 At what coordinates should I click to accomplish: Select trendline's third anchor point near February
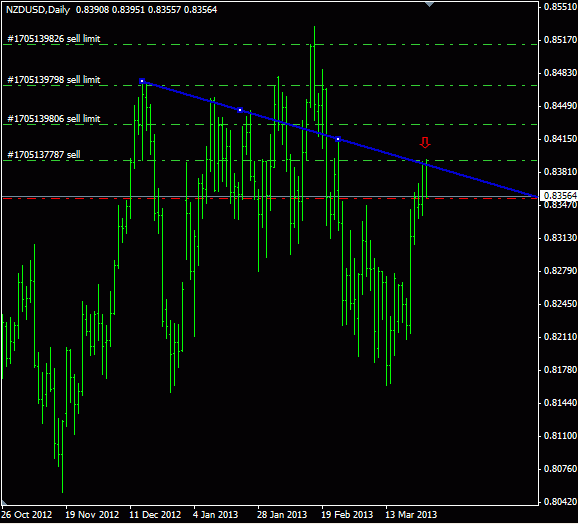click(x=338, y=139)
